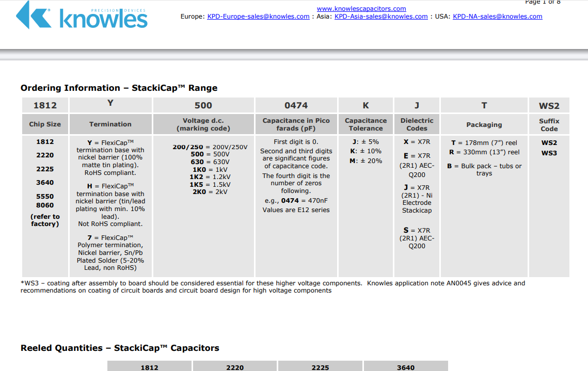The width and height of the screenshot is (588, 371).
Task: Click the Capacitance Tolerance column header
Action: [x=365, y=124]
